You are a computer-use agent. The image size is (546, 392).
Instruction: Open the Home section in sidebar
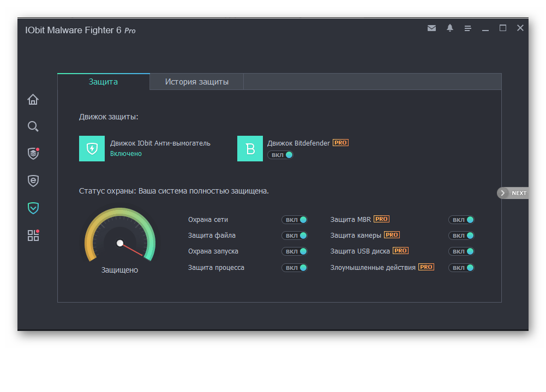tap(33, 100)
